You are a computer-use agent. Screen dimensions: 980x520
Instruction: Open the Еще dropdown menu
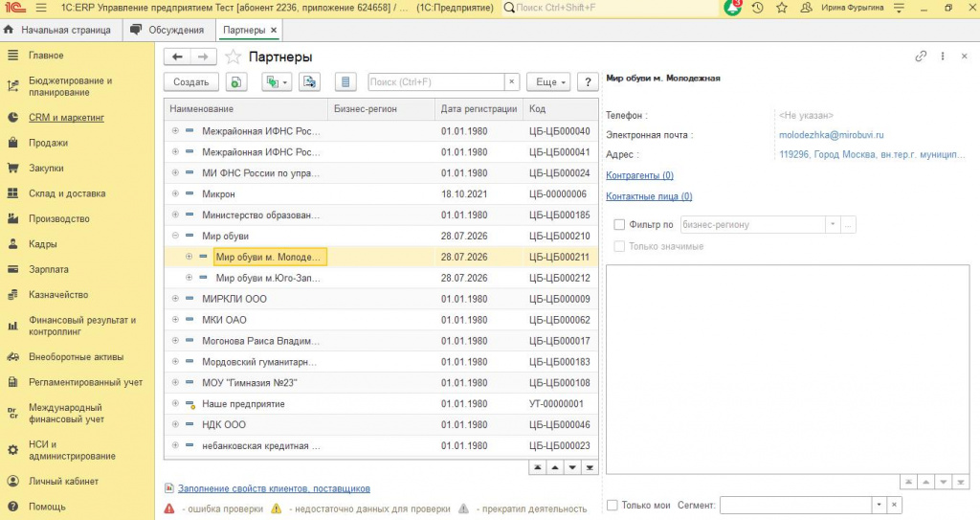point(550,82)
